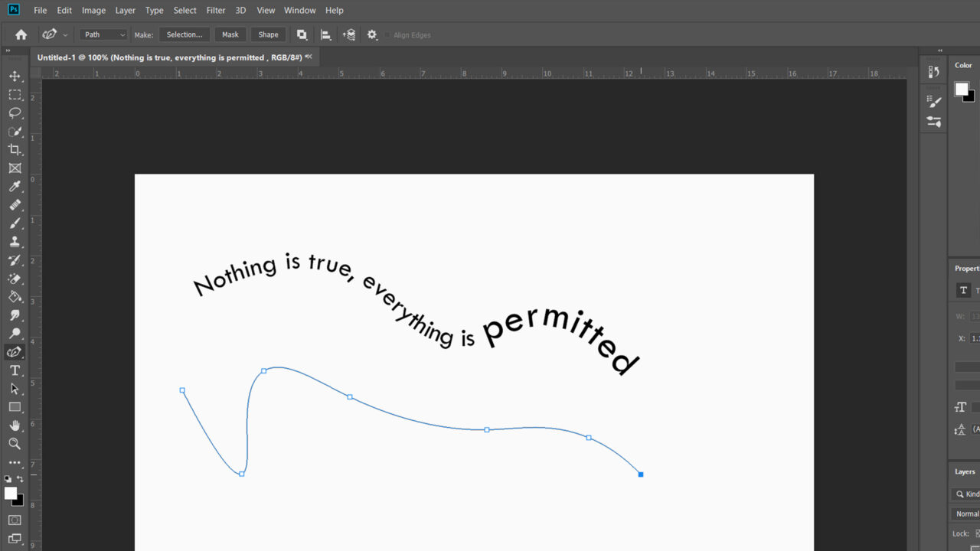This screenshot has width=980, height=551.
Task: Click the foreground color swatch
Action: [x=9, y=492]
